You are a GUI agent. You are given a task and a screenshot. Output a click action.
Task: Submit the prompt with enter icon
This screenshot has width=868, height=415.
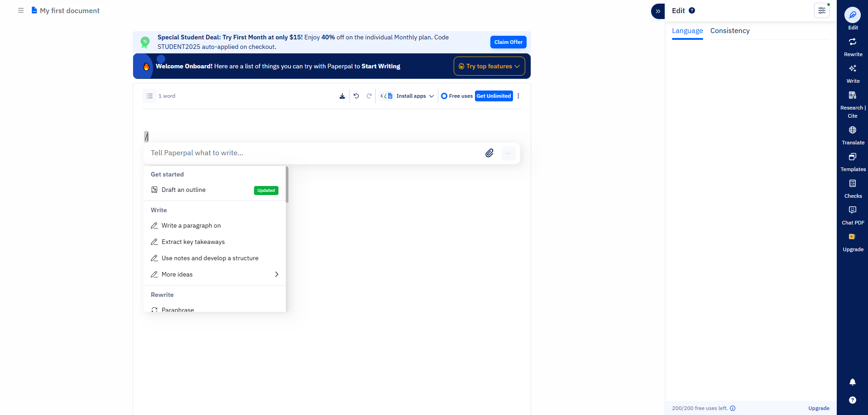point(508,153)
